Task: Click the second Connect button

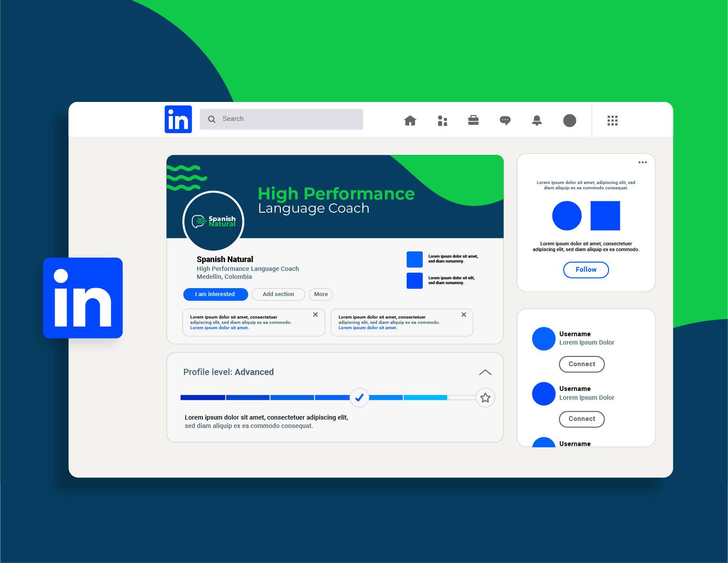Action: pos(582,419)
